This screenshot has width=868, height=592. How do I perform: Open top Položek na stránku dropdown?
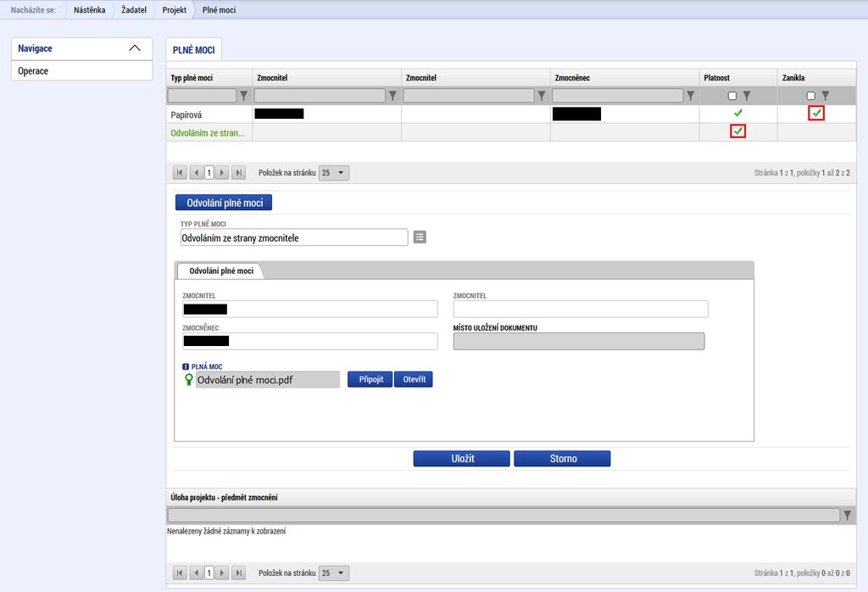pos(334,173)
